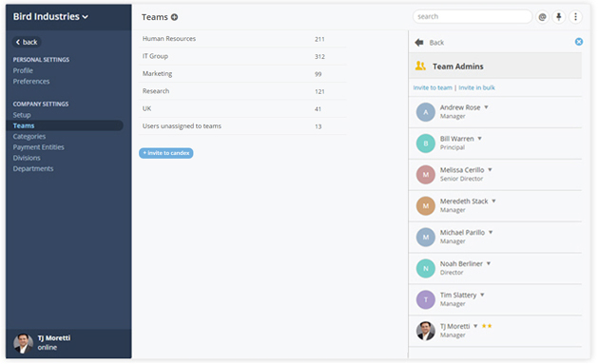The width and height of the screenshot is (598, 364).
Task: Open Divisions in company settings
Action: click(27, 158)
